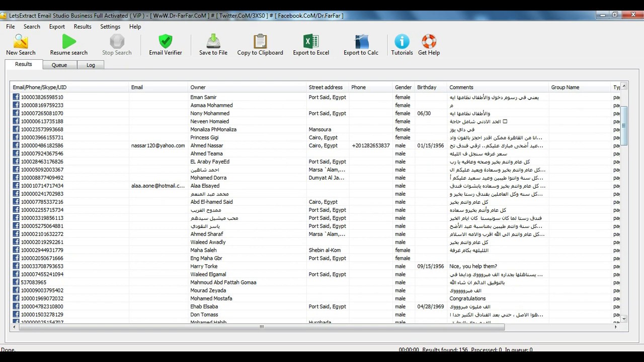This screenshot has height=362, width=644.
Task: Open the Tutorials info icon
Action: pos(402,41)
